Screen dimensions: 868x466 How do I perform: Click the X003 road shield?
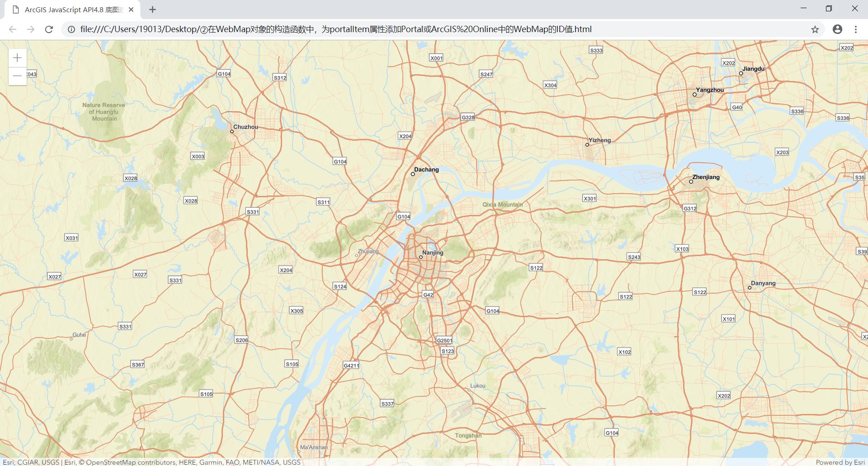(198, 156)
